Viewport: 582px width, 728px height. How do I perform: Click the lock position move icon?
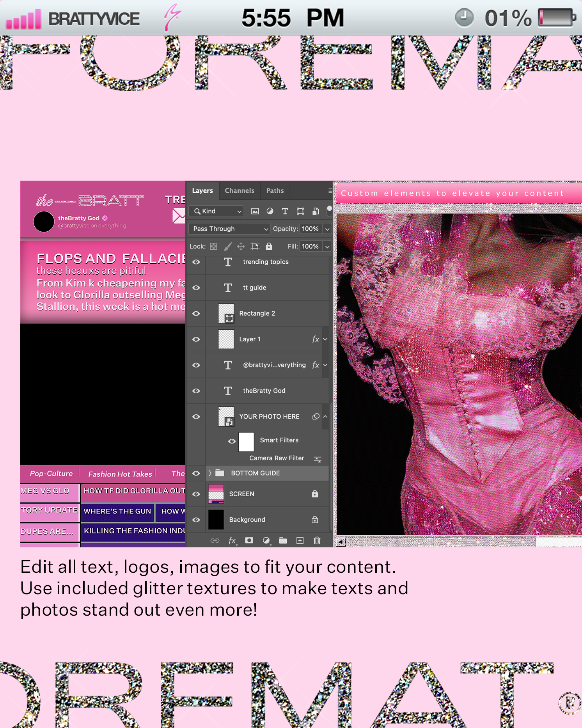click(241, 246)
